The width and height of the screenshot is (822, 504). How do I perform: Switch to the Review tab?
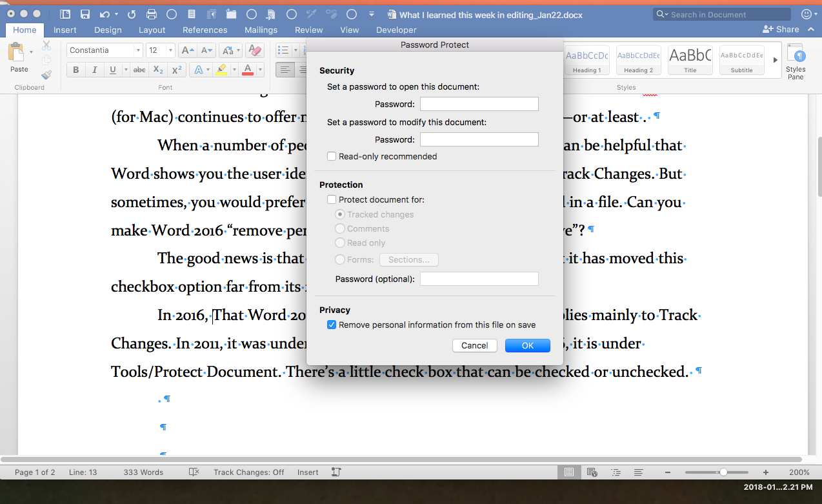click(x=308, y=30)
